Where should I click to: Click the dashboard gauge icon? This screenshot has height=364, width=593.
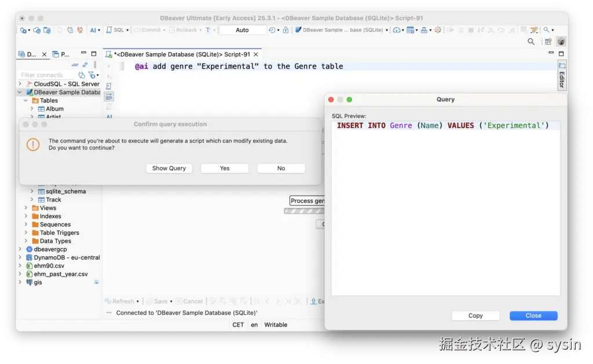[x=396, y=30]
